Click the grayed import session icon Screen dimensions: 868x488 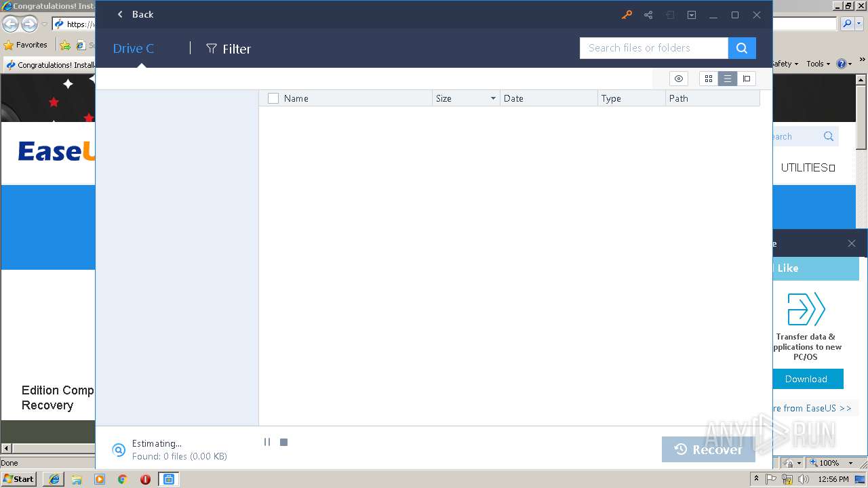[670, 15]
